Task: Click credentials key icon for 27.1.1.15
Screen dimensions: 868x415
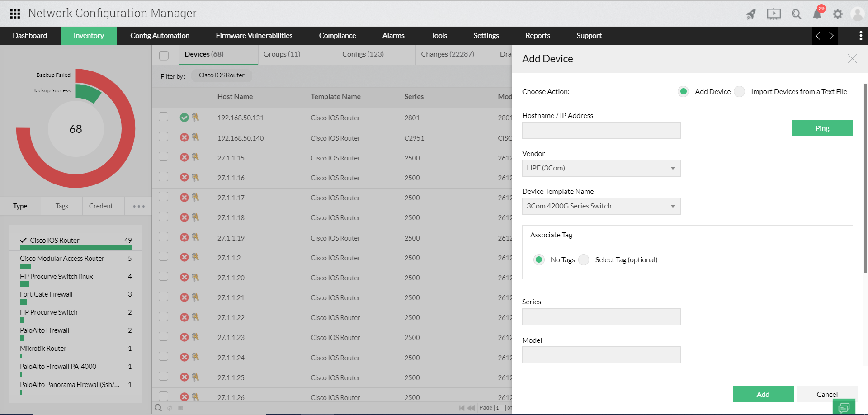Action: 195,157
